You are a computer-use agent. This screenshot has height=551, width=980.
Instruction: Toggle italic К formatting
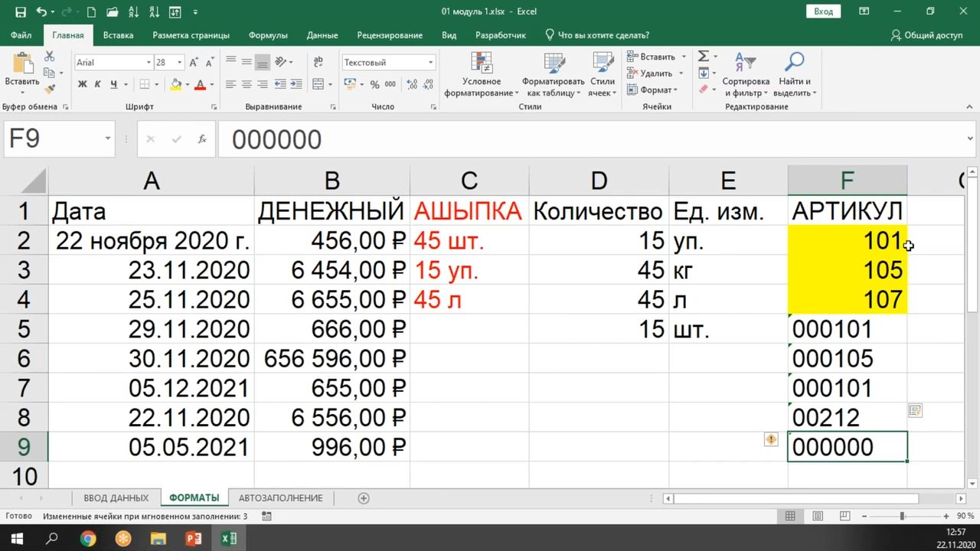(x=98, y=84)
